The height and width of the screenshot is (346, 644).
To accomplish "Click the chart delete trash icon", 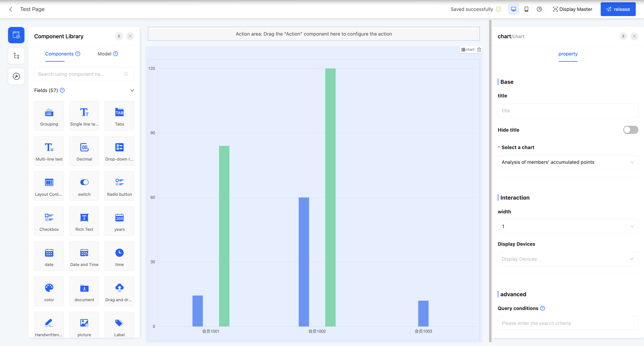I will coord(479,50).
